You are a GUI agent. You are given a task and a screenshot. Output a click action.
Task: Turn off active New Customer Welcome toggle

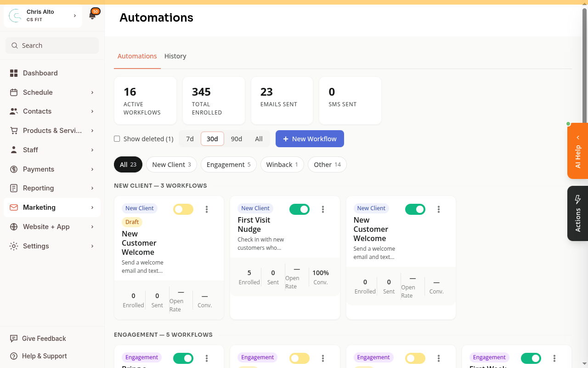[415, 209]
